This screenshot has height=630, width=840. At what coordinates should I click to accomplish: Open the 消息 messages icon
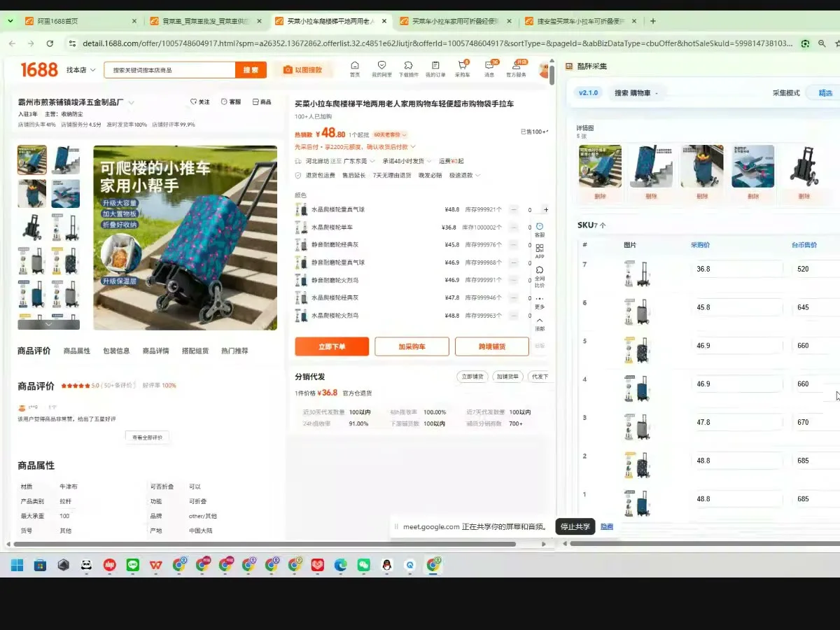[x=489, y=69]
